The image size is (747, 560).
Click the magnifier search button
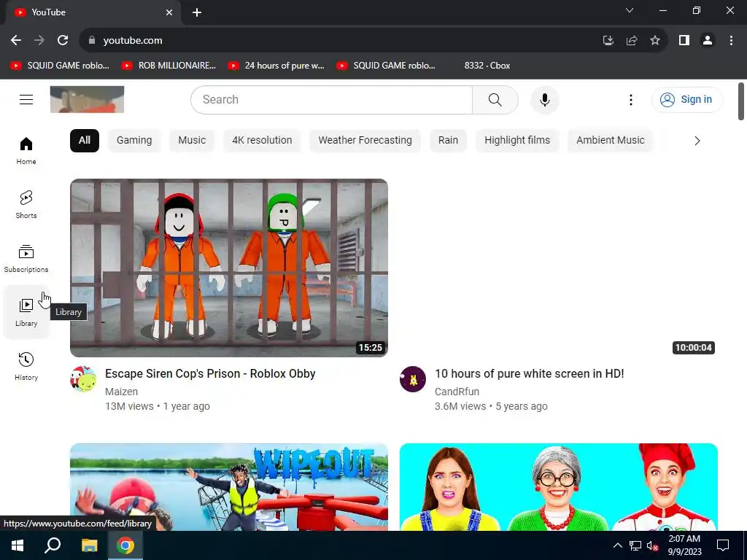pyautogui.click(x=495, y=99)
